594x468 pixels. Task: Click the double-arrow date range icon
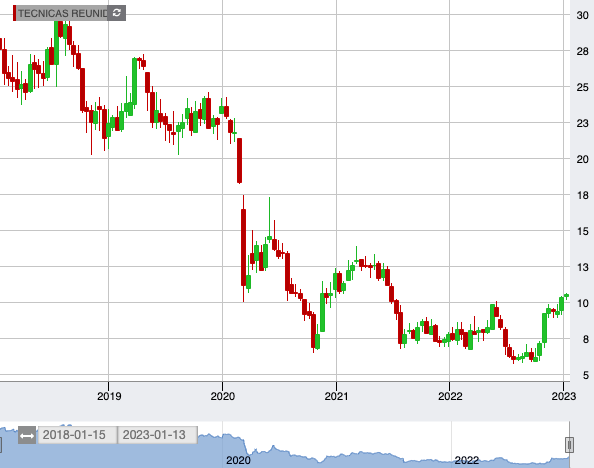pyautogui.click(x=27, y=435)
